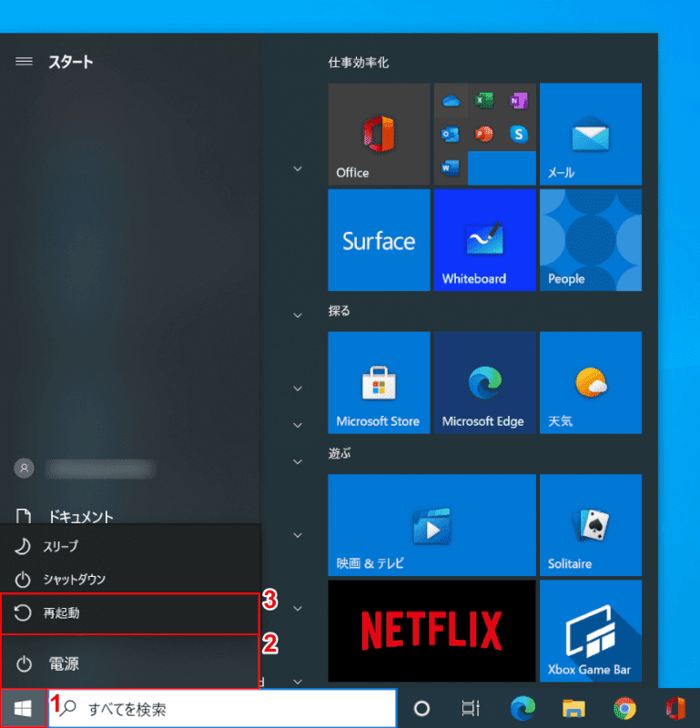Launch PowerPoint from the Office apps folder
The height and width of the screenshot is (728, 700).
pos(484,134)
